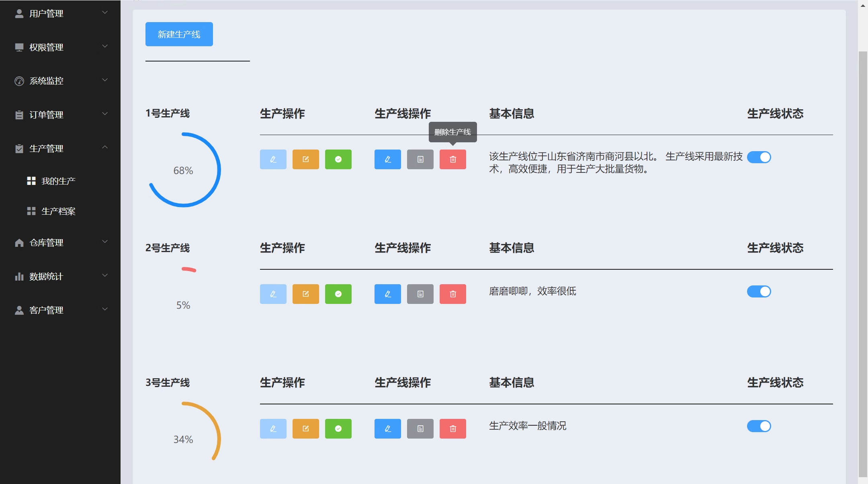Expand the 系统监控 menu chevron
This screenshot has height=484, width=868.
click(x=105, y=80)
